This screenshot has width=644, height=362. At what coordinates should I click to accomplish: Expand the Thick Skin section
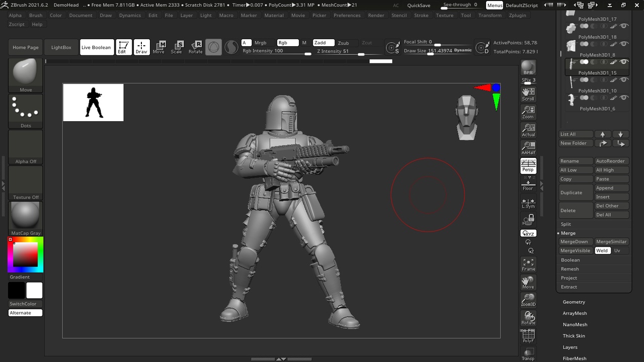pos(574,336)
